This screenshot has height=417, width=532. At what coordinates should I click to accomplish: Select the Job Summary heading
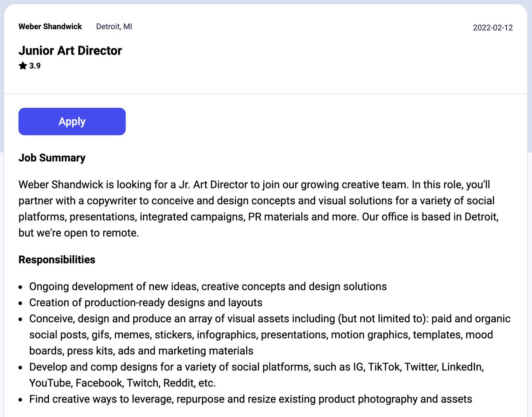pyautogui.click(x=51, y=158)
